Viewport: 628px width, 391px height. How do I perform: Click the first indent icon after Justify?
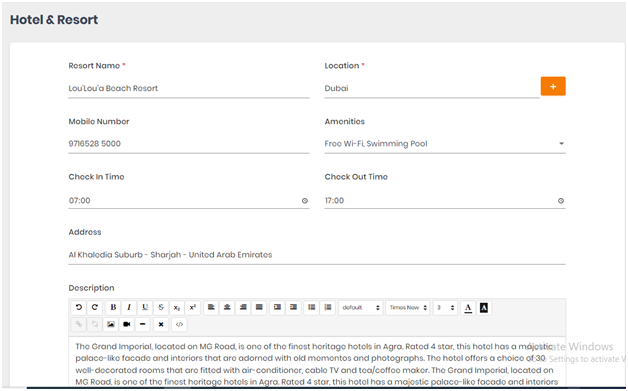tap(277, 307)
